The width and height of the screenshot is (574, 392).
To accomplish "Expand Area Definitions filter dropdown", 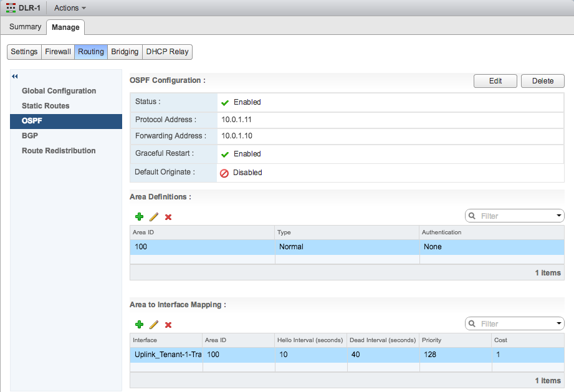I will click(558, 216).
